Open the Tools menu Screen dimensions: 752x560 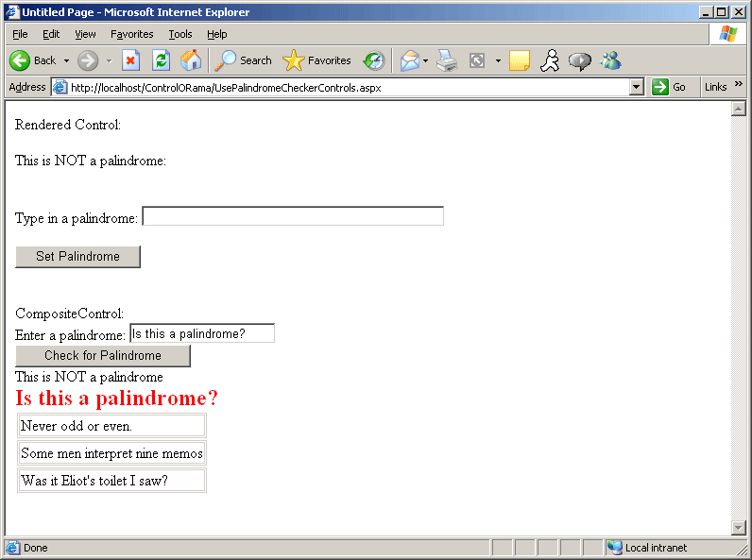pos(180,34)
